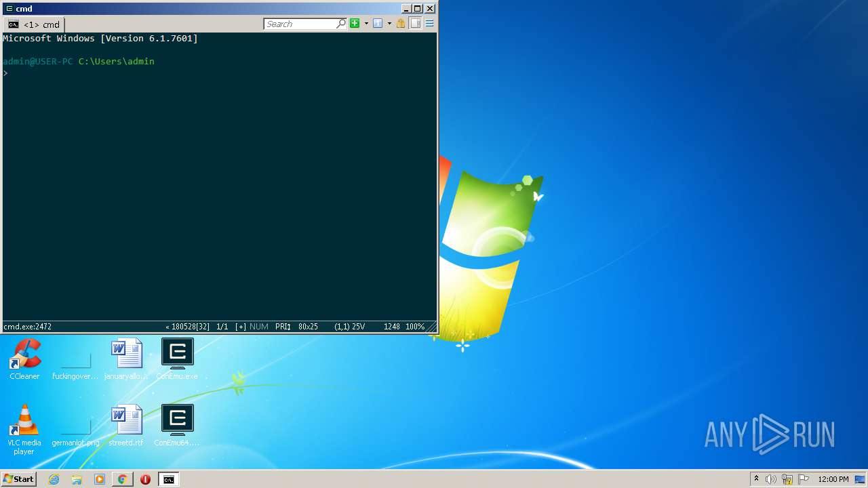
Task: Close the cmd ConEmu window
Action: point(429,9)
